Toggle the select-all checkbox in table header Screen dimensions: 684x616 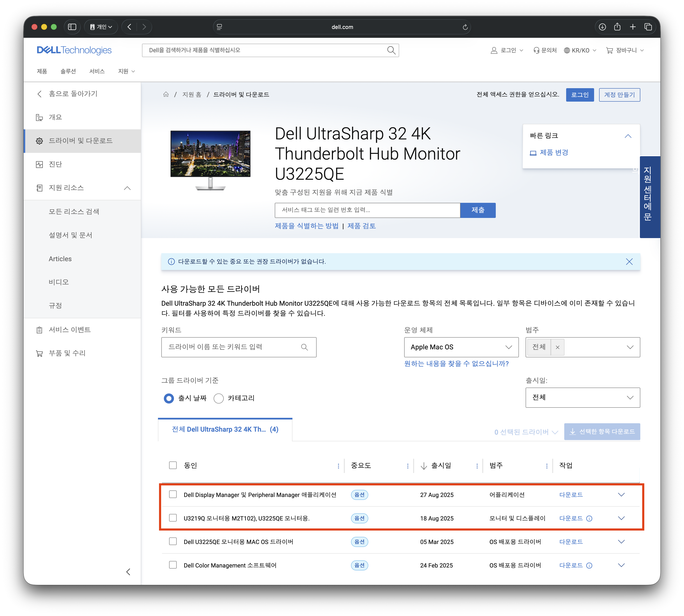click(x=173, y=465)
